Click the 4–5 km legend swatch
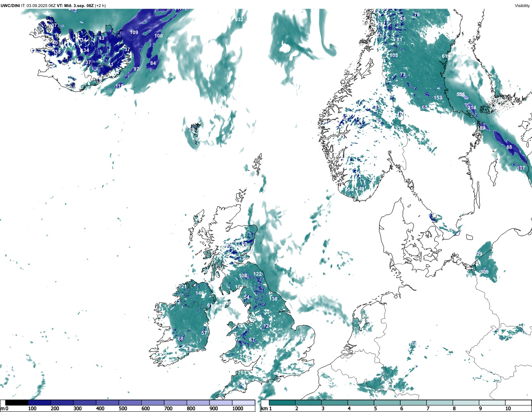The height and width of the screenshot is (412, 532). point(361,402)
